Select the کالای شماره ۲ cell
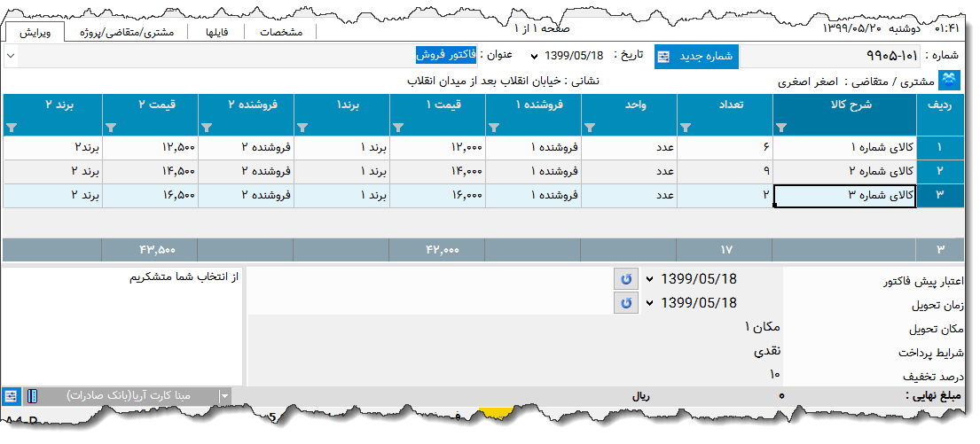This screenshot has height=444, width=980. (845, 172)
